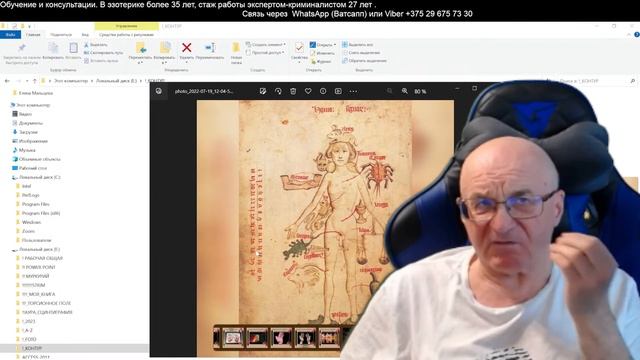Screen dimensions: 640x360
Task: Click the red X Delete icon in ribbon
Action: click(187, 48)
